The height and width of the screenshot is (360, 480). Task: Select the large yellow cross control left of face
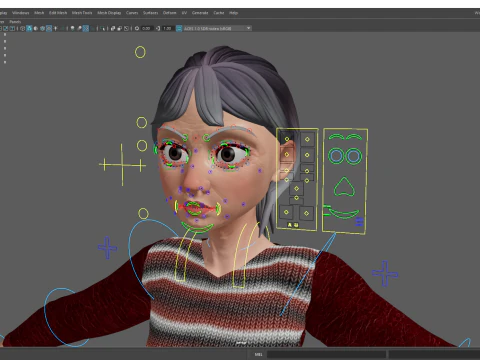click(122, 165)
